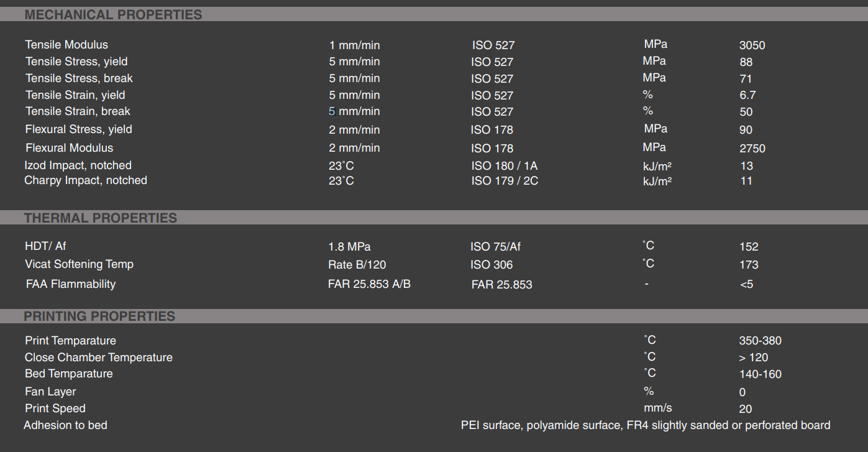Click the HDT/ Af property label
The image size is (868, 452).
[45, 246]
